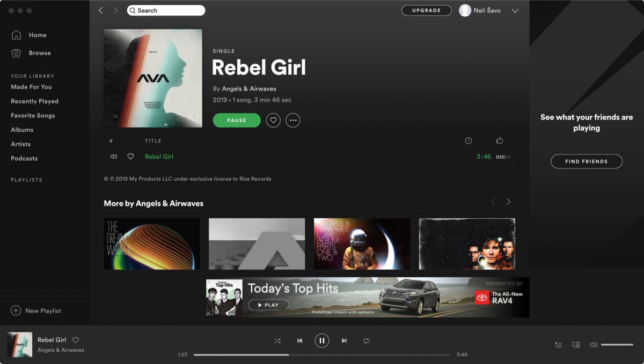The height and width of the screenshot is (364, 644).
Task: Open the Love Album Parts One & Two cover
Action: pyautogui.click(x=362, y=244)
